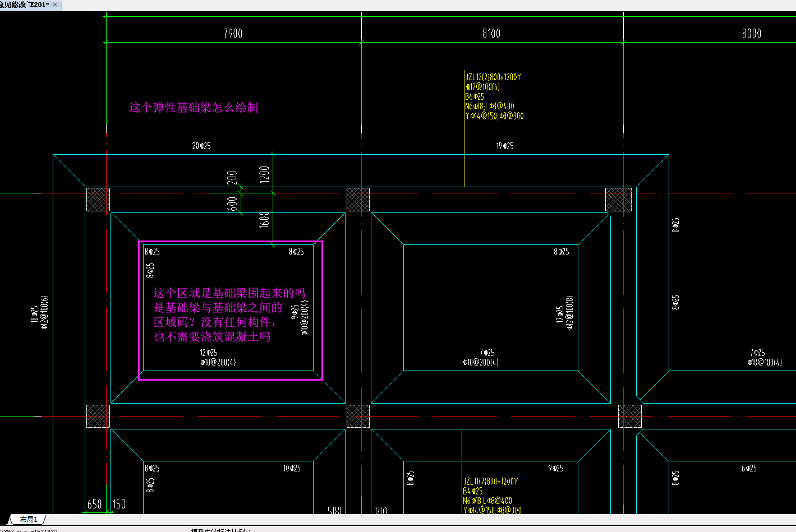Select magenta line 是基础梁与基础梁之间的
Image resolution: width=796 pixels, height=532 pixels.
(218, 308)
